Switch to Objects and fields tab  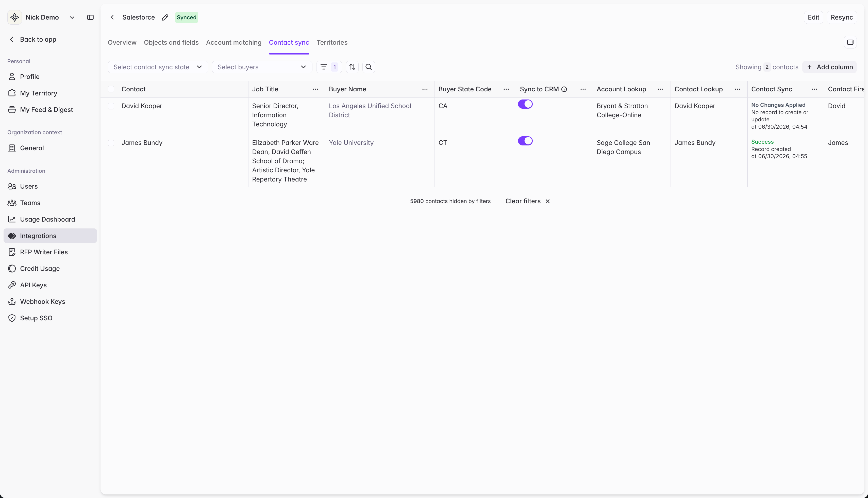tap(171, 42)
